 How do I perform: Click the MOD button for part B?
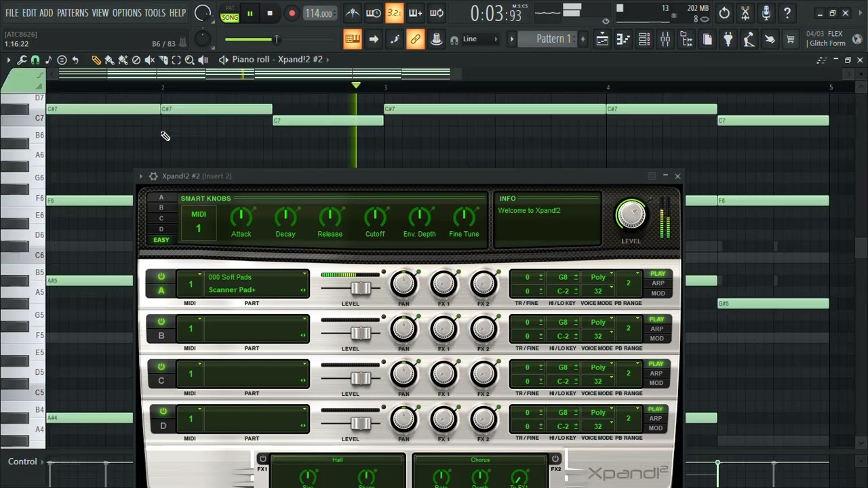(x=656, y=338)
